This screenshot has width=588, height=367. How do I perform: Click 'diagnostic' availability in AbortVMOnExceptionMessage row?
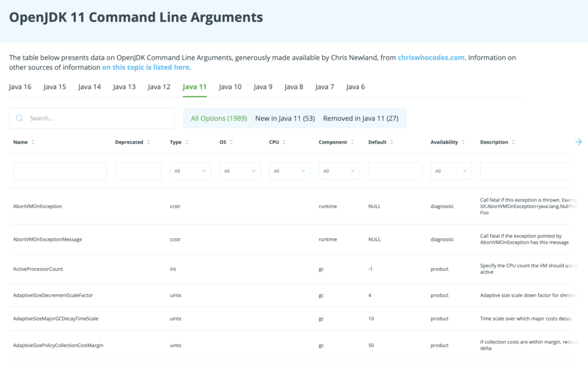(x=442, y=239)
